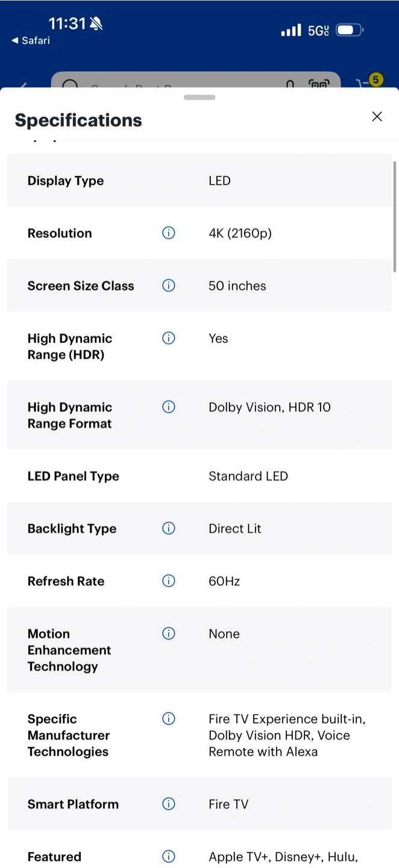Tap info icon for High Dynamic Range Format

click(x=169, y=407)
